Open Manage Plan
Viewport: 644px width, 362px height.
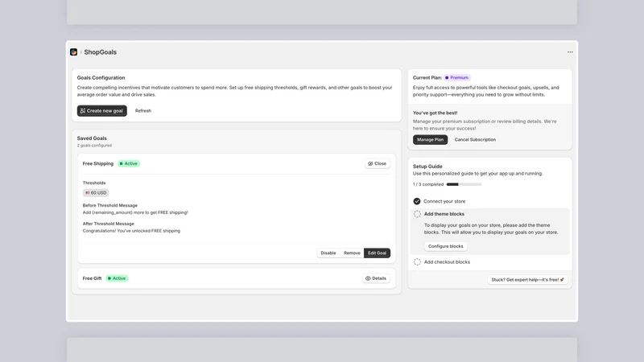(x=430, y=139)
